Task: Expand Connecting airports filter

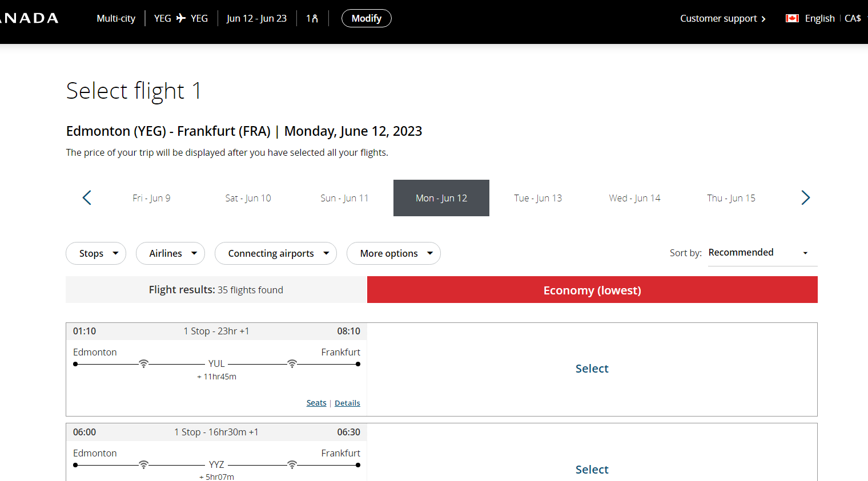Action: click(275, 253)
